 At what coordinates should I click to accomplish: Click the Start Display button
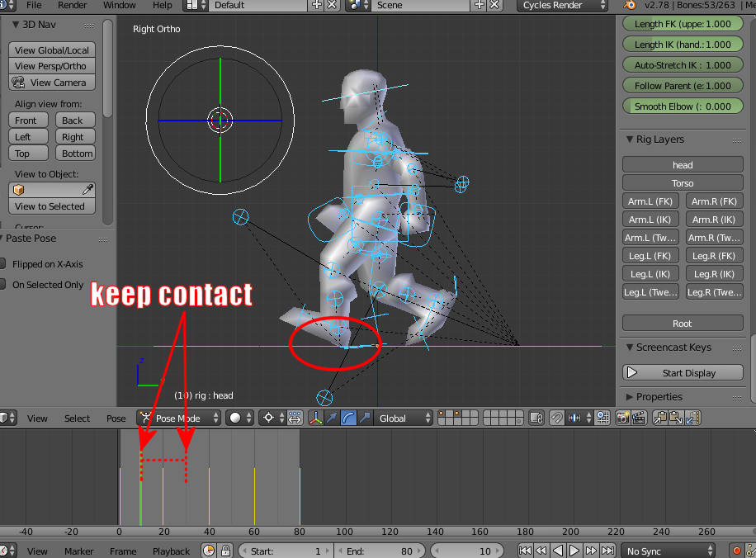point(682,372)
